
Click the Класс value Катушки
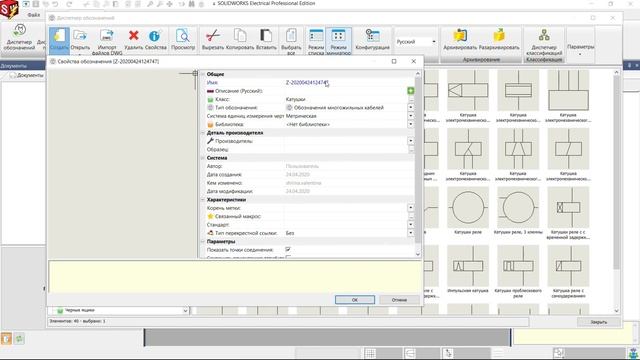(x=296, y=99)
